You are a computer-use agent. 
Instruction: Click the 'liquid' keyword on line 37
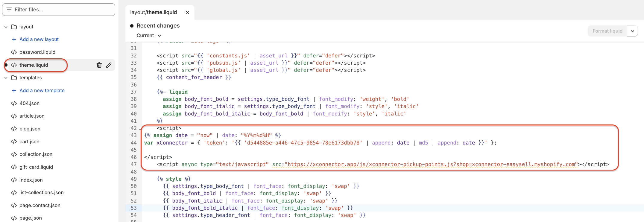click(x=178, y=92)
